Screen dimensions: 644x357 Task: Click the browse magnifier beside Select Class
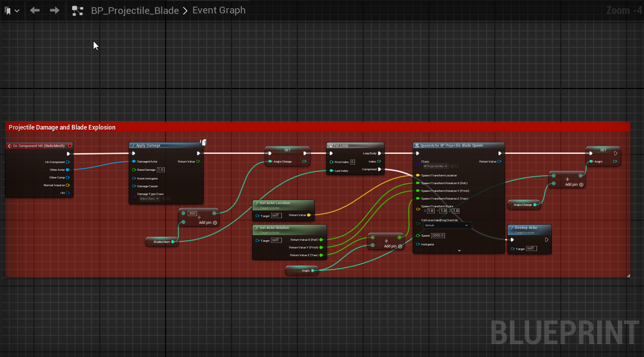coord(168,199)
